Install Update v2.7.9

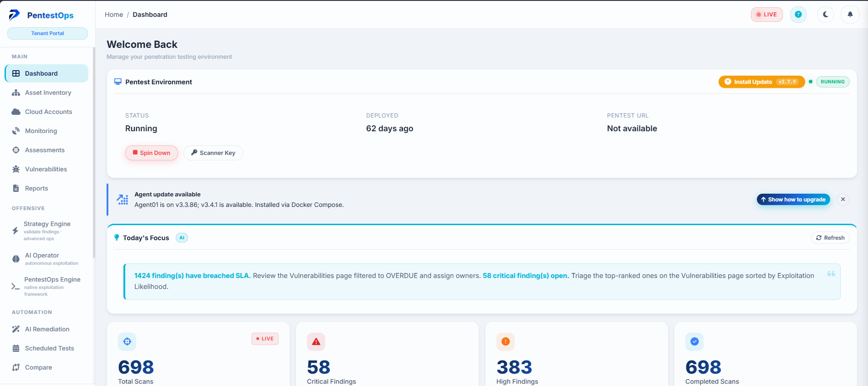pos(761,82)
